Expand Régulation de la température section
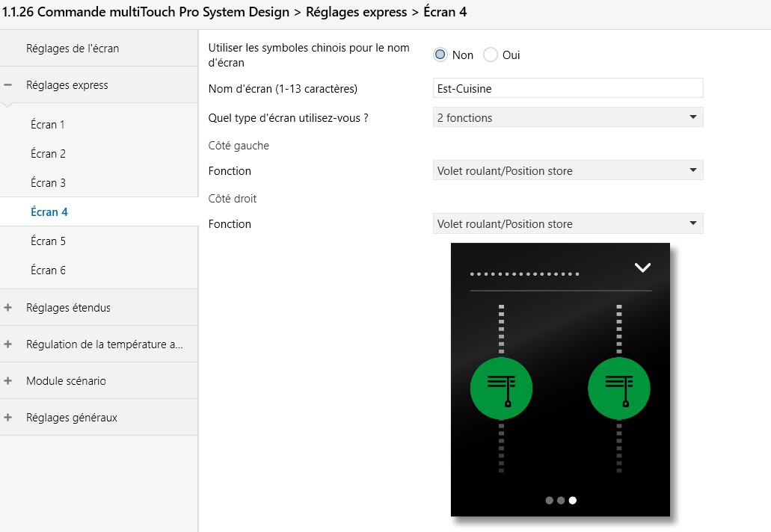 [8, 344]
